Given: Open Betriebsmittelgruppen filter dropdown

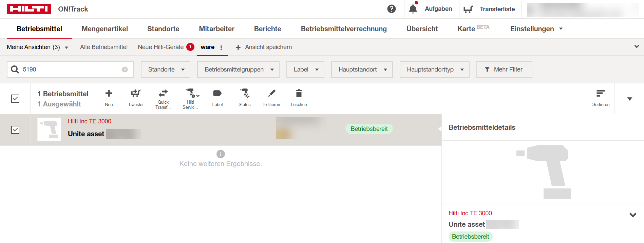Looking at the screenshot, I should (238, 69).
